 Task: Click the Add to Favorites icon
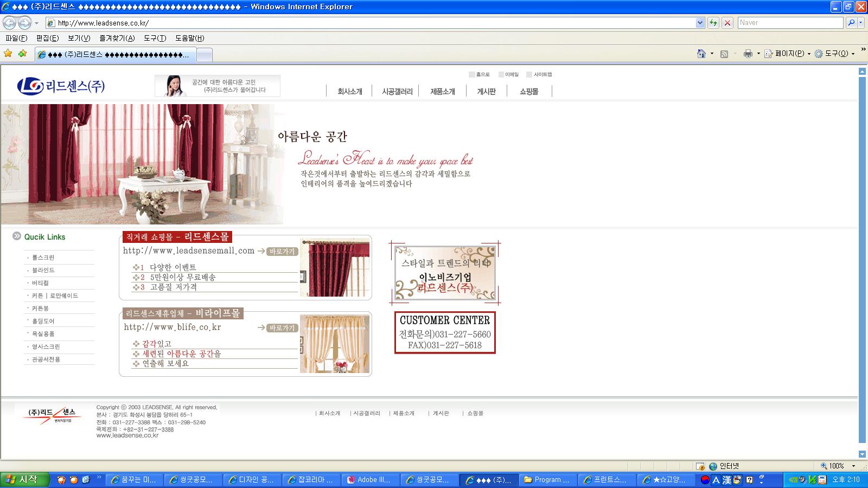[22, 53]
